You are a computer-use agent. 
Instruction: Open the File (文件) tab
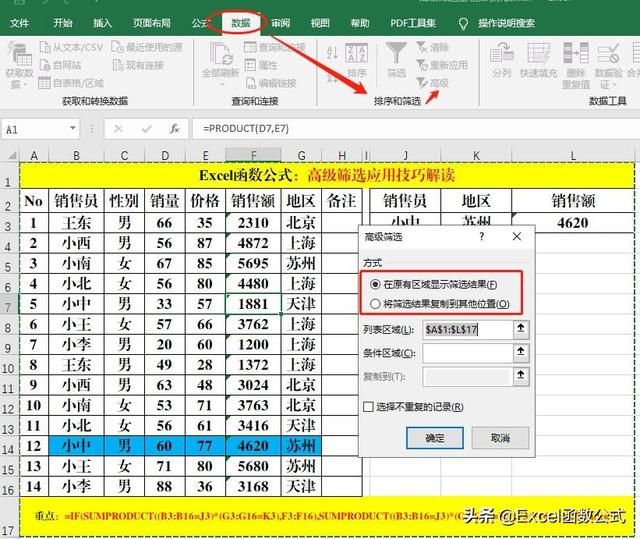coord(20,23)
